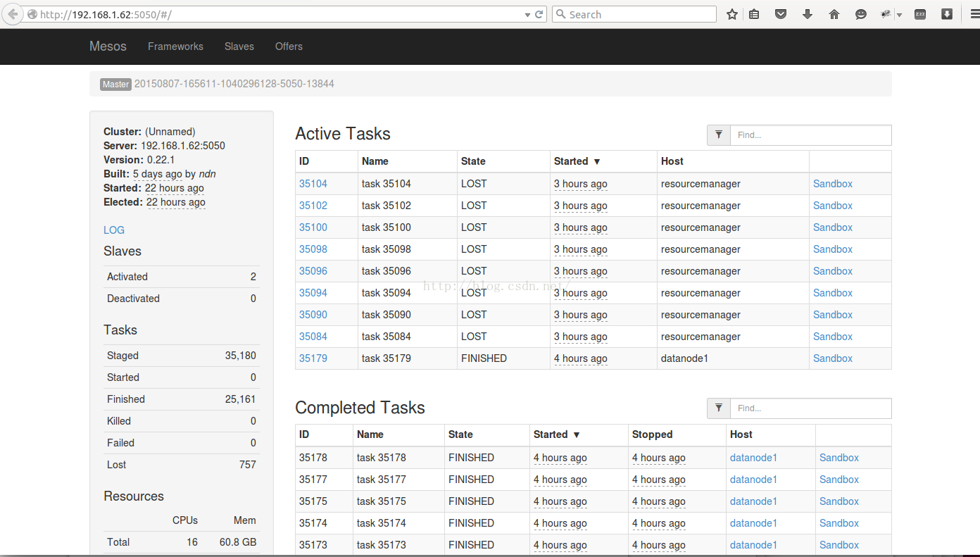Open the bookmarks list icon

coord(754,14)
